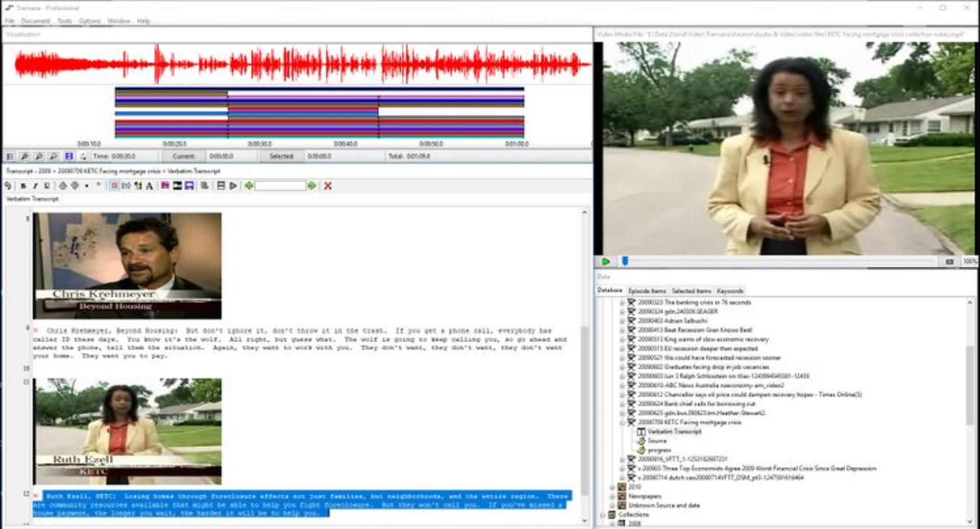Select the Zoom In tool on the visualization toolbar
The width and height of the screenshot is (980, 529).
point(24,157)
